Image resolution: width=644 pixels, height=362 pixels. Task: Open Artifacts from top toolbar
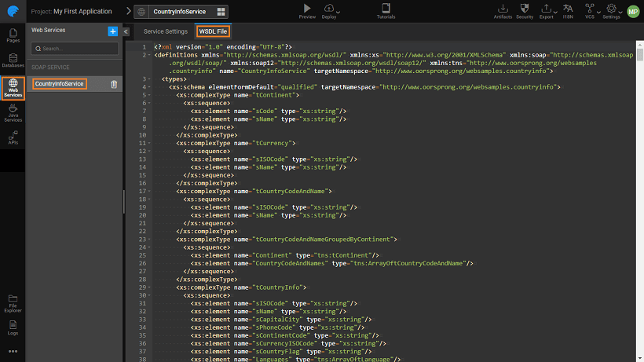tap(503, 9)
